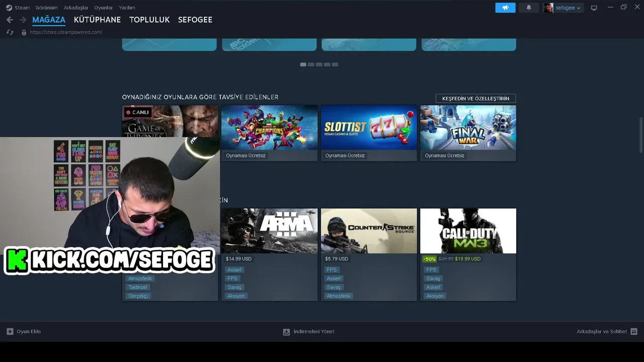
Task: Click Oynaması Ücretsiz under Final War
Action: point(445,155)
